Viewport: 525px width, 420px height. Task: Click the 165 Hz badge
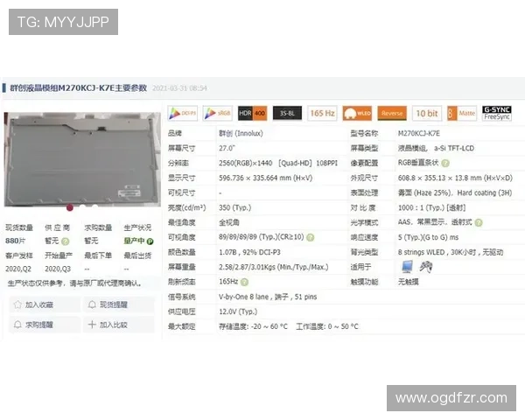tap(322, 113)
